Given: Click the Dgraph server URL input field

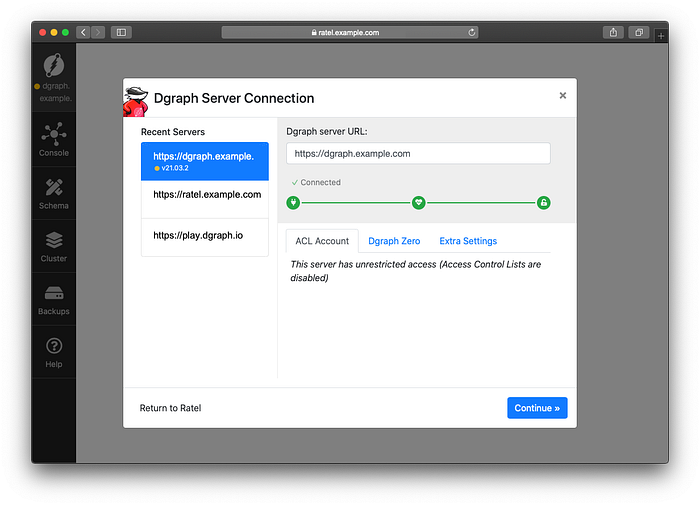Looking at the screenshot, I should tap(418, 154).
